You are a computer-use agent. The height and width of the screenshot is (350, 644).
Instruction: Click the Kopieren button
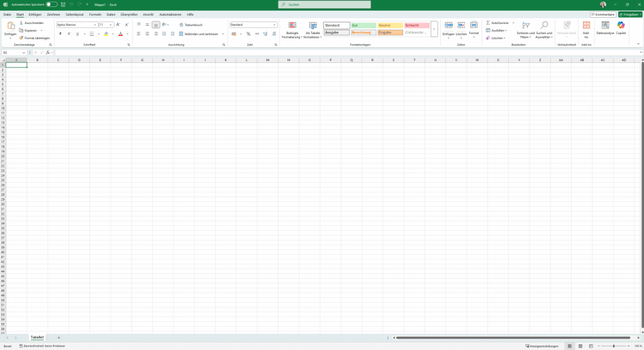[28, 30]
